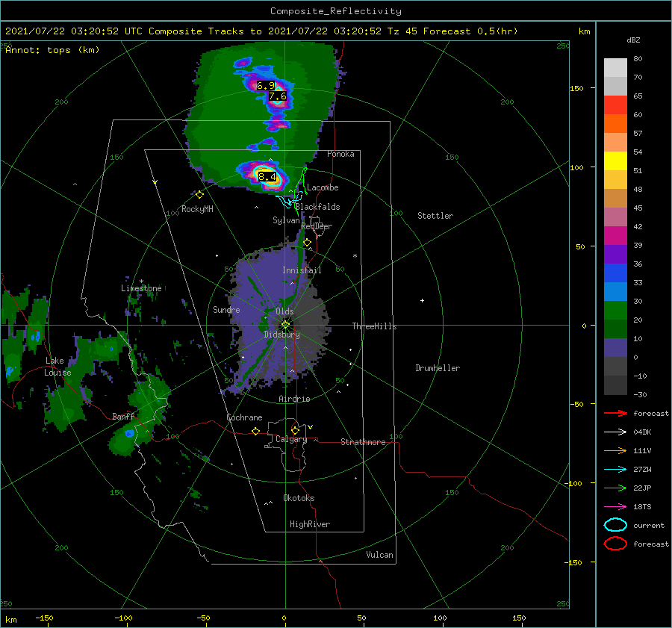Click the 150 tick on right km axis
This screenshot has height=628, width=672.
[576, 88]
